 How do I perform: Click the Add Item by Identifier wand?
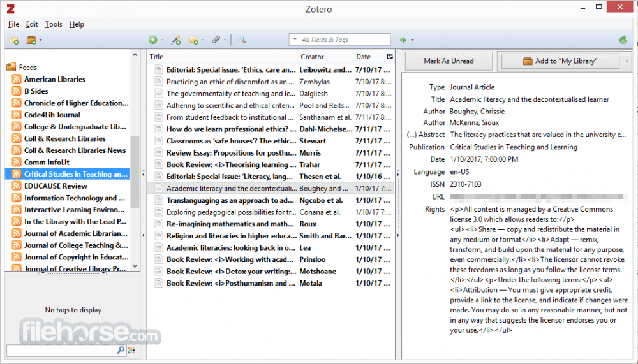click(175, 40)
